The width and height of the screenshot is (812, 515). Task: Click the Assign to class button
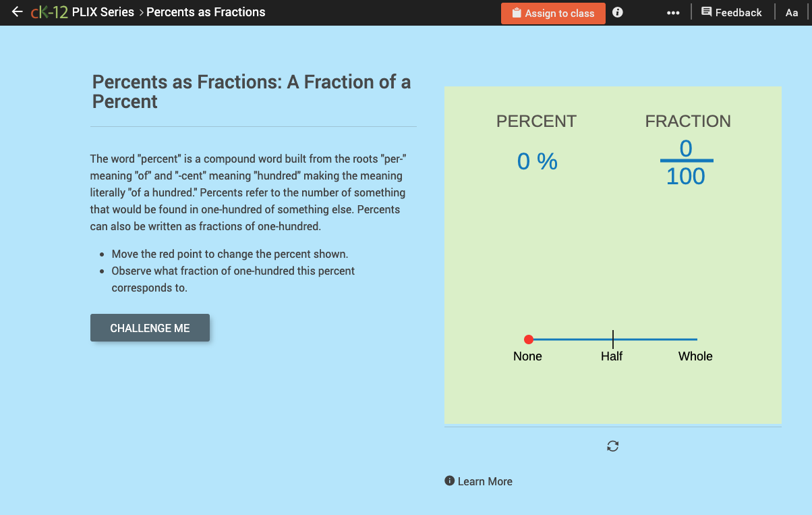553,13
